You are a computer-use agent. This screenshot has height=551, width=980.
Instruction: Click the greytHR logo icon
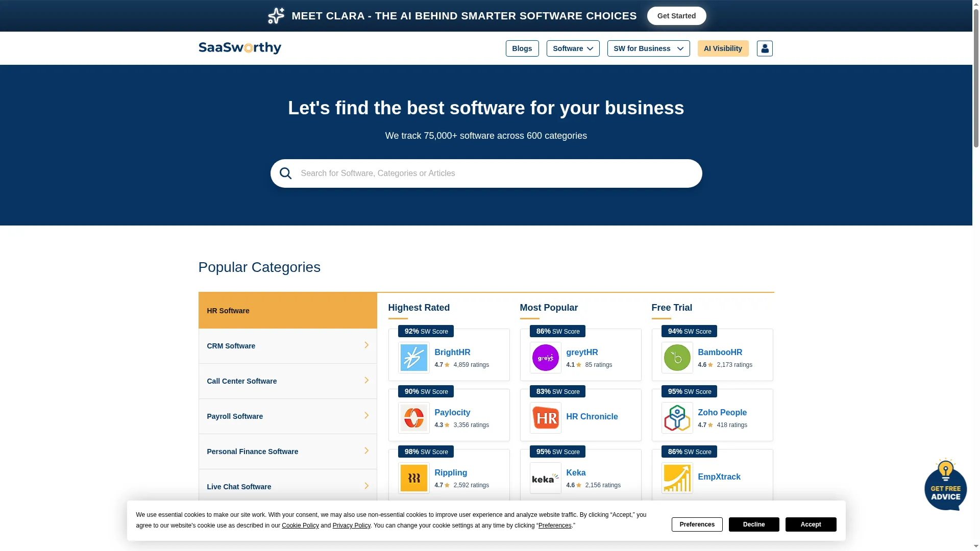(546, 358)
